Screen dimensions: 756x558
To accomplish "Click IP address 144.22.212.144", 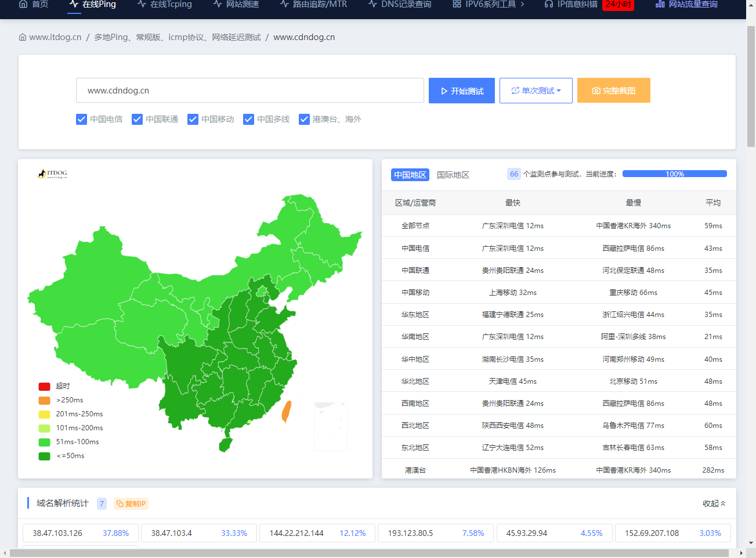I will point(296,533).
